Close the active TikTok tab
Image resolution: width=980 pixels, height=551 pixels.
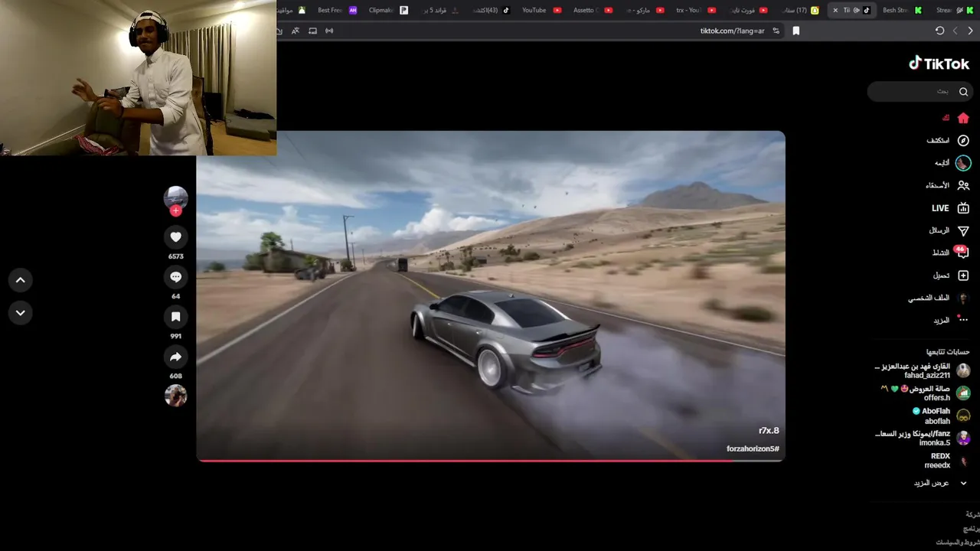tap(835, 10)
